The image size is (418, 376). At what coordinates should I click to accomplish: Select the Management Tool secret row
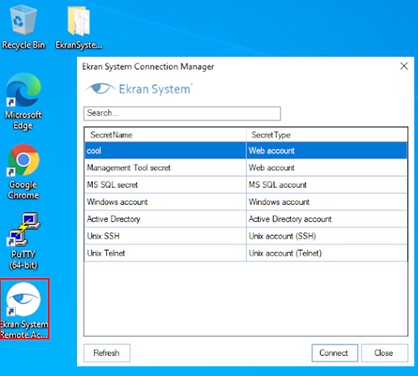tap(246, 168)
